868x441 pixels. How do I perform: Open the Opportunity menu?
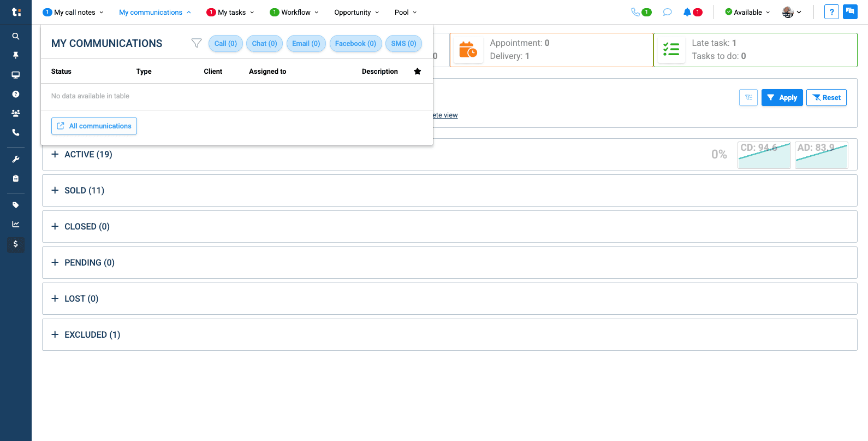(356, 12)
